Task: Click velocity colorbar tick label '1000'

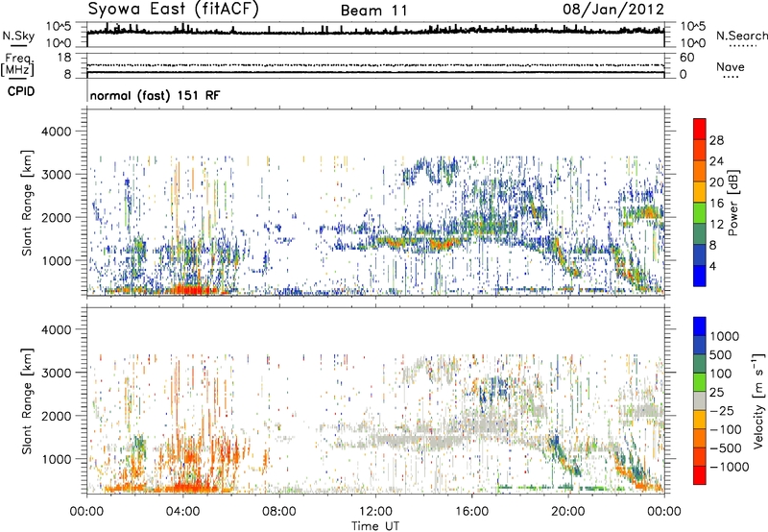Action: point(724,336)
